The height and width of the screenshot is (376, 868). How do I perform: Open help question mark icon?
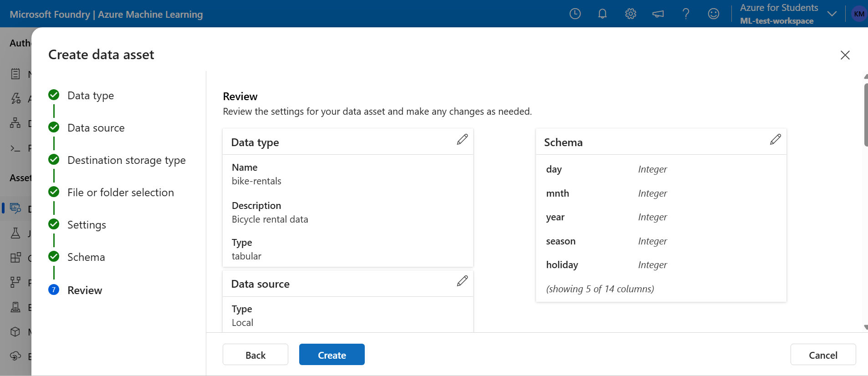[x=686, y=14]
